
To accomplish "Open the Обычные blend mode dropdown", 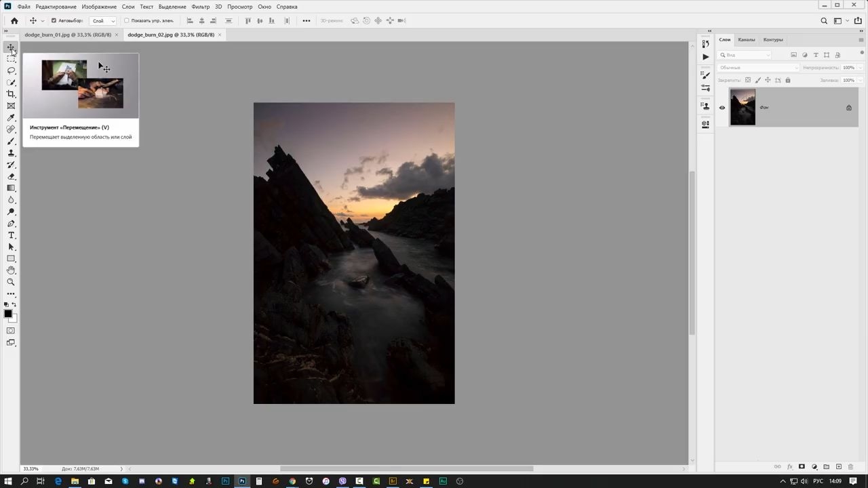I will pos(759,68).
